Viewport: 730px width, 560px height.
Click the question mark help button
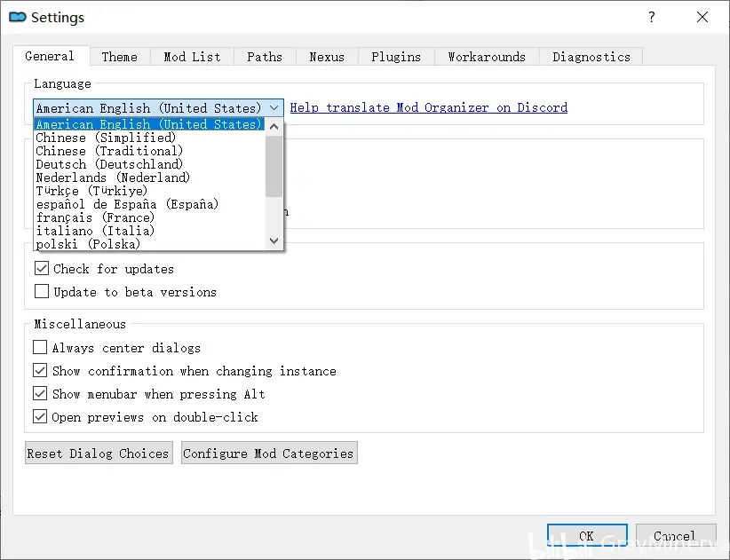point(652,17)
